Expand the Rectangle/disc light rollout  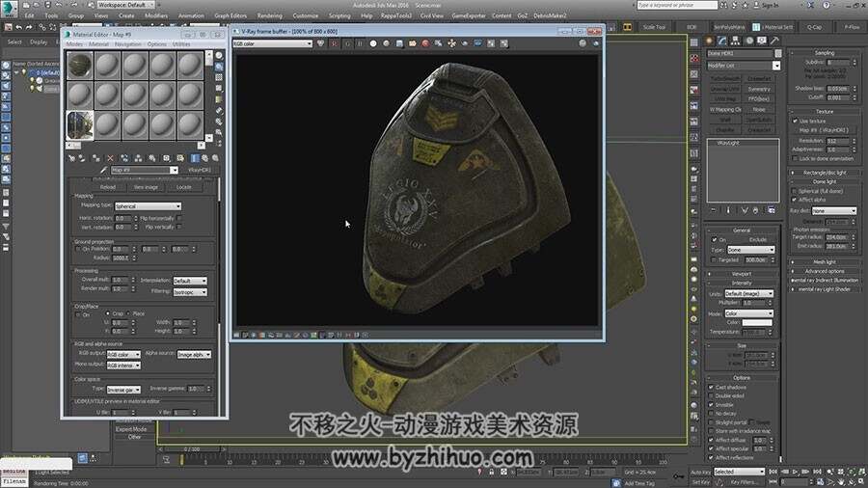pos(825,173)
